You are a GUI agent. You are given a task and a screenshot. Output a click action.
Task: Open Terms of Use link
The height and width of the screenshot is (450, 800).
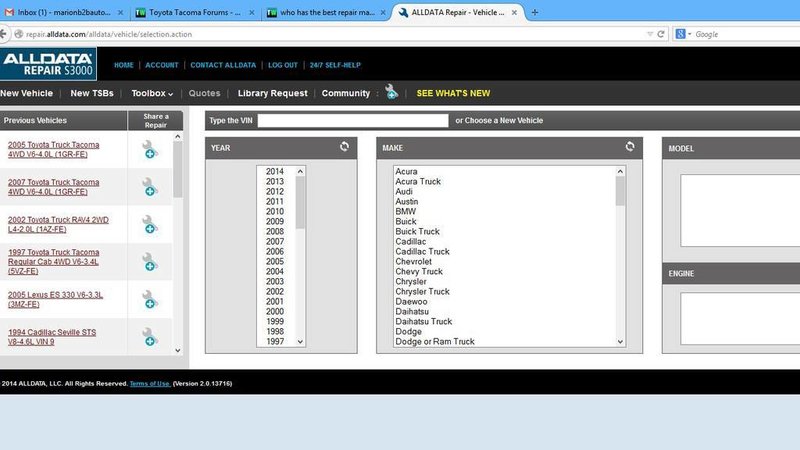click(149, 383)
